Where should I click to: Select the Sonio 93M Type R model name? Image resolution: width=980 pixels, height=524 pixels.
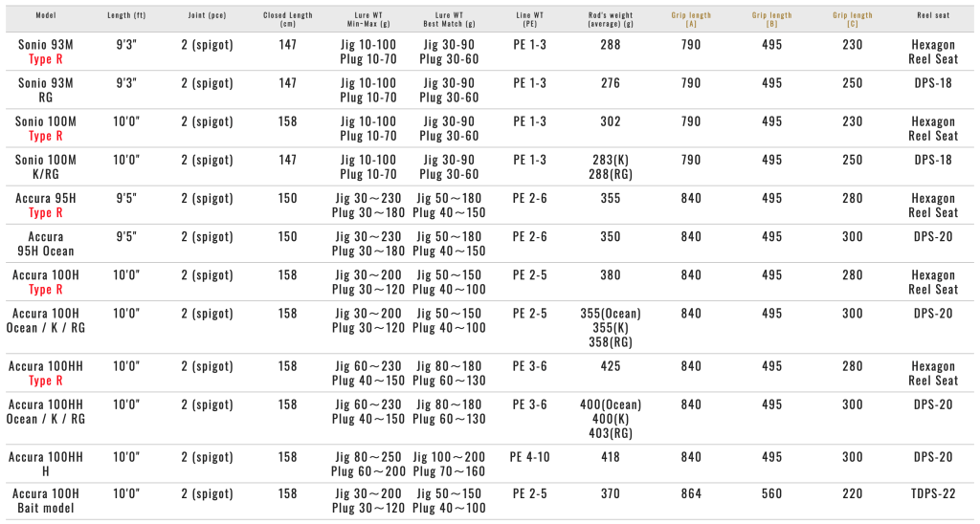(46, 52)
